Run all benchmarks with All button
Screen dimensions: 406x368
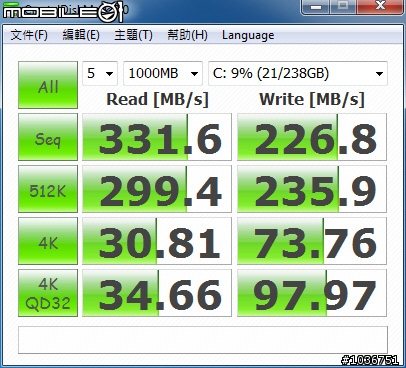click(x=48, y=85)
